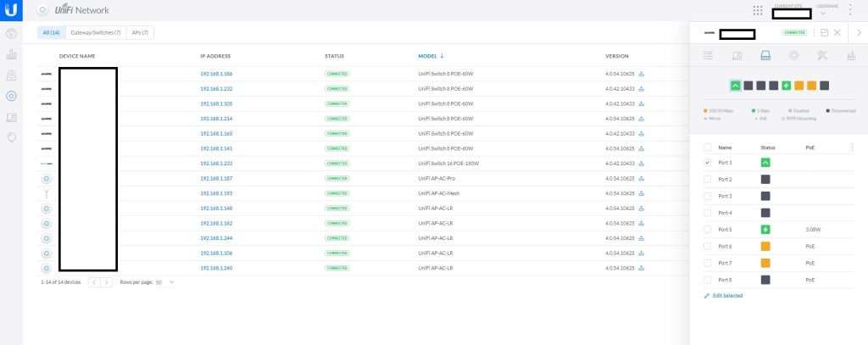Click Port 8 gray status square in table
Viewport: 868px width, 345px height.
point(765,280)
